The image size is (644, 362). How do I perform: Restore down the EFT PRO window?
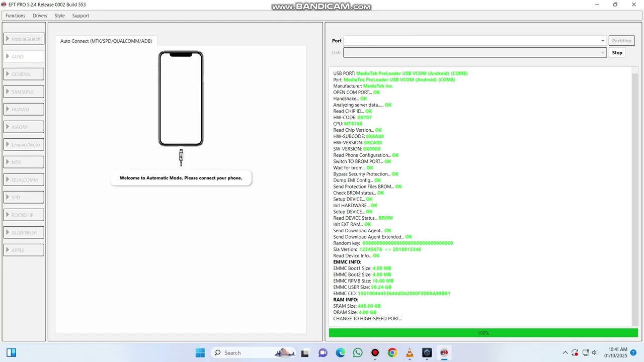tap(615, 5)
